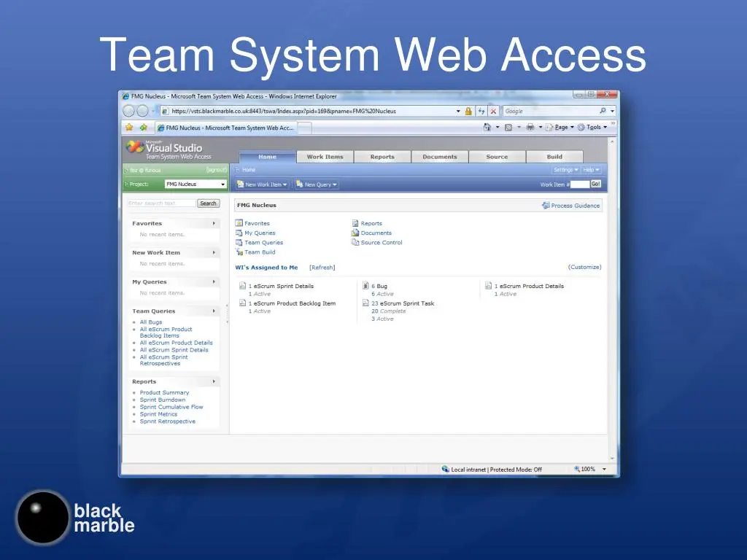Open the New Work Item toolbar dropdown
The width and height of the screenshot is (747, 560).
point(262,184)
